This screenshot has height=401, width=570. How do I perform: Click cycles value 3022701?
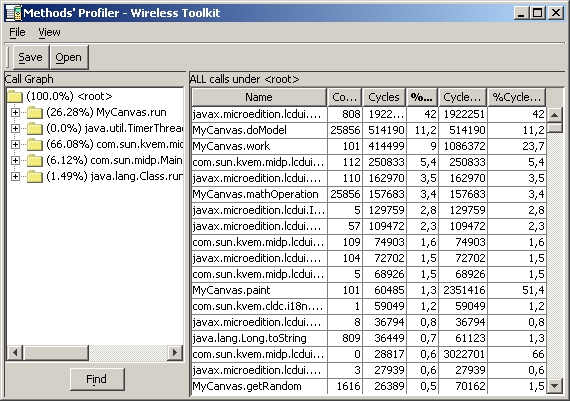(464, 354)
